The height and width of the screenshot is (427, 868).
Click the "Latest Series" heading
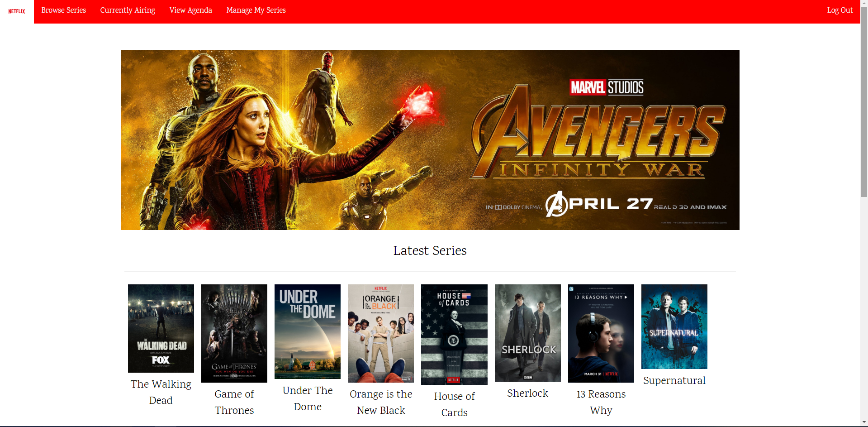(x=430, y=250)
